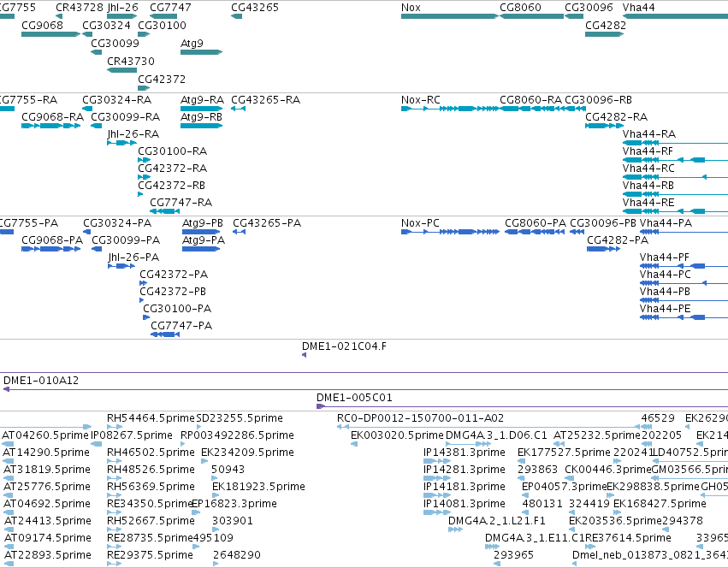Click the CG9068 gene label
This screenshot has width=728, height=568.
pyautogui.click(x=42, y=25)
